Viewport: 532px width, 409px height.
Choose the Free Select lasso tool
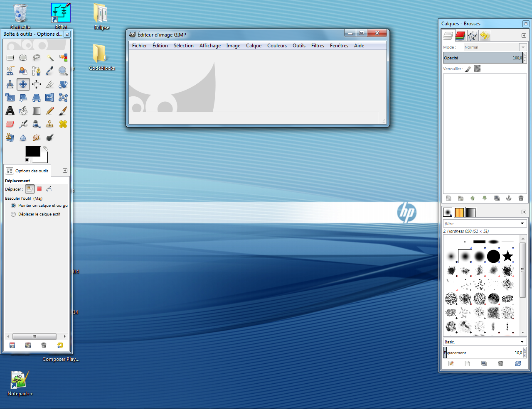tap(37, 58)
